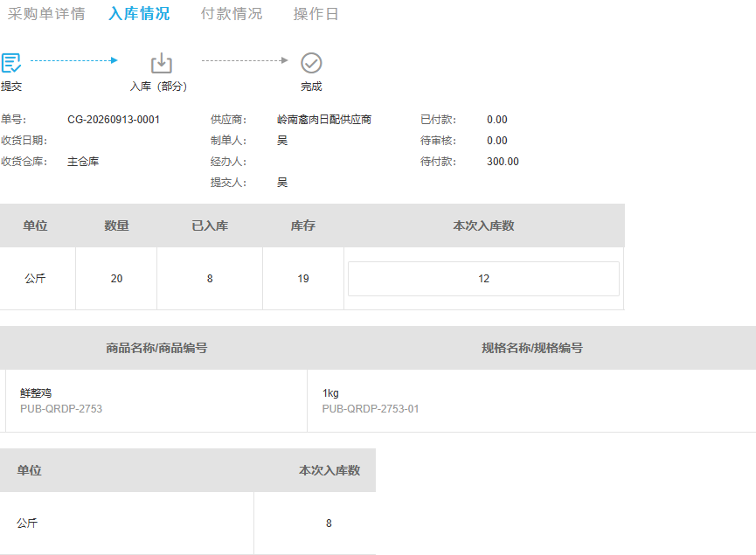Click the 收货日期 label

24,141
